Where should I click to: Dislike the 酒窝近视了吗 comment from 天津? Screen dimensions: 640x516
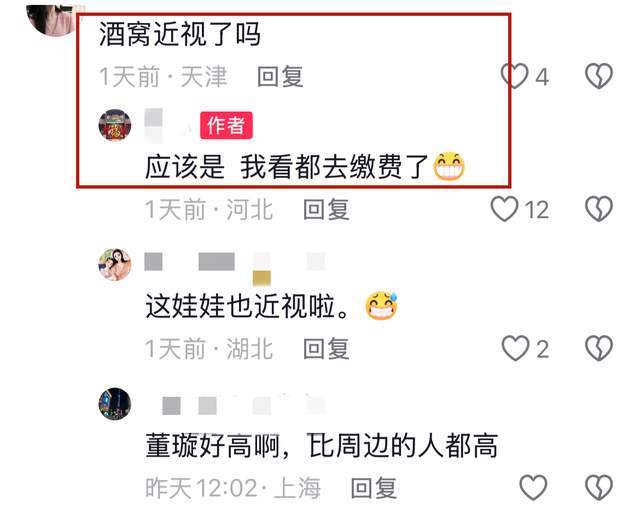pos(599,76)
